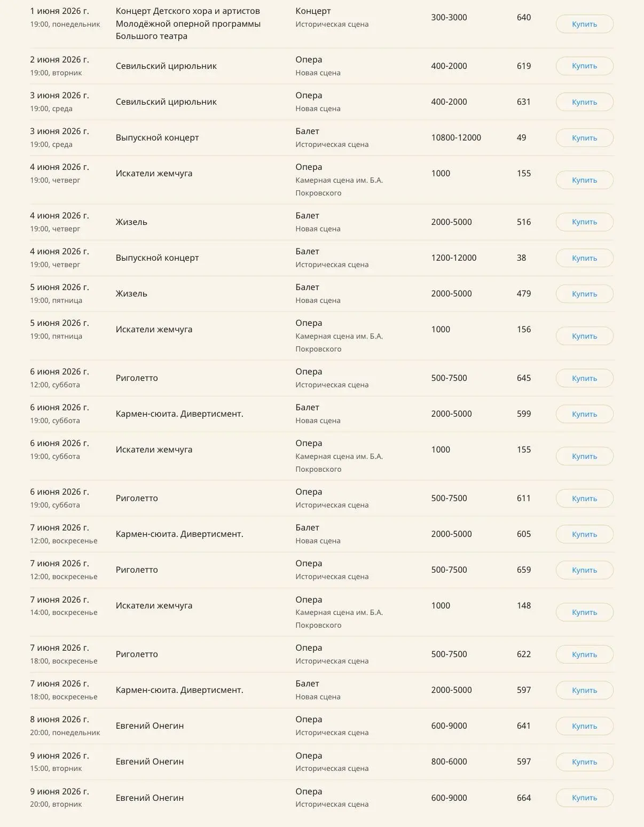
Task: Open Кармен-сюита. Дивертисмент title on 7 June 18:00
Action: 179,690
